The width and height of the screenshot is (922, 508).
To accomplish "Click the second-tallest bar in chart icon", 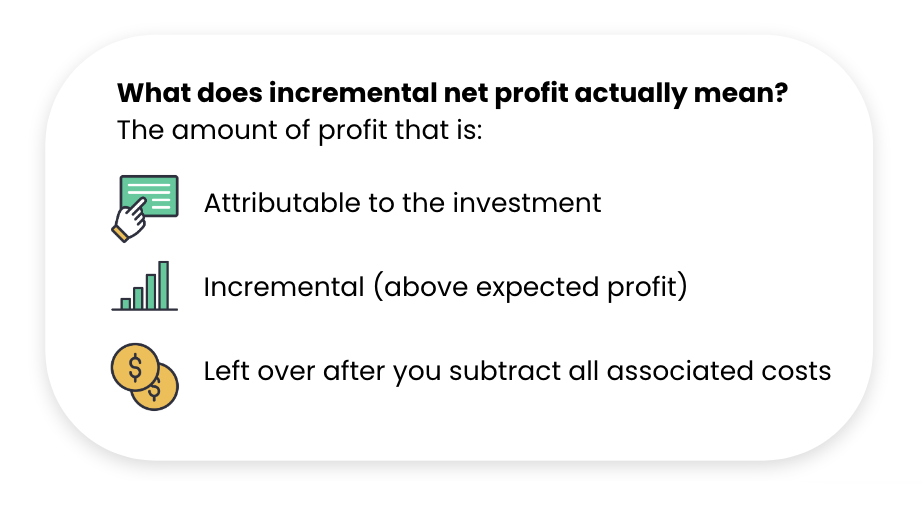I will click(x=151, y=292).
